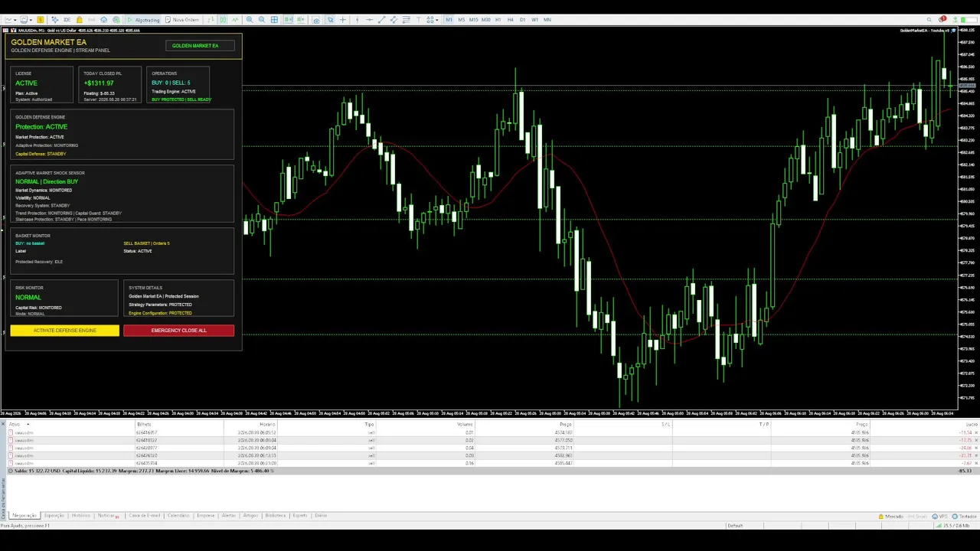Click the yellow S dollar toolbar icon
This screenshot has width=980, height=551.
pos(41,20)
